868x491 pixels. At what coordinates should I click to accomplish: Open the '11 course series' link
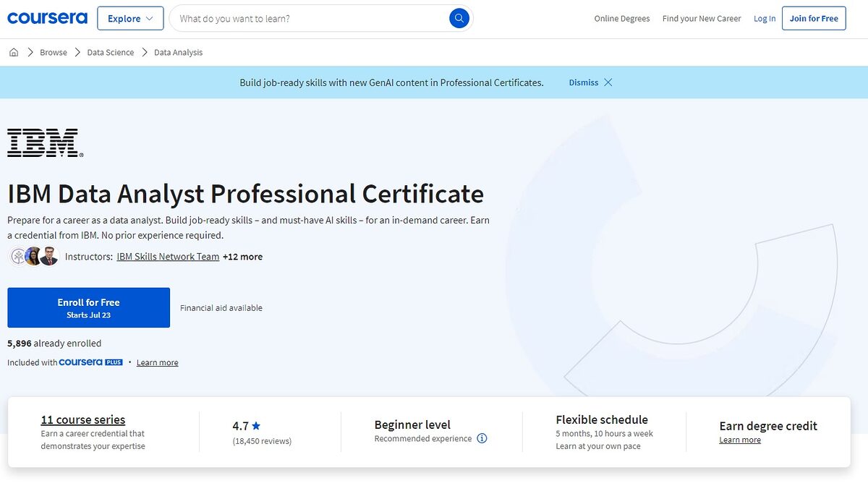click(x=83, y=419)
